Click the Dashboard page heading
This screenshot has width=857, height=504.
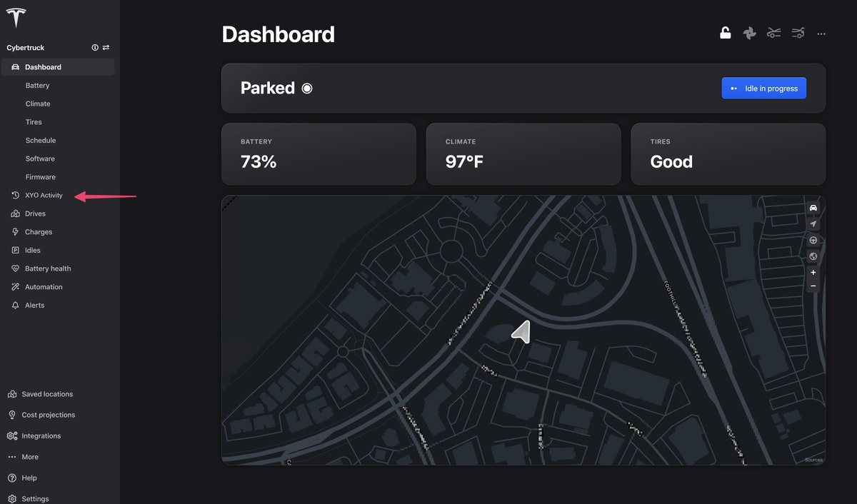pos(278,34)
